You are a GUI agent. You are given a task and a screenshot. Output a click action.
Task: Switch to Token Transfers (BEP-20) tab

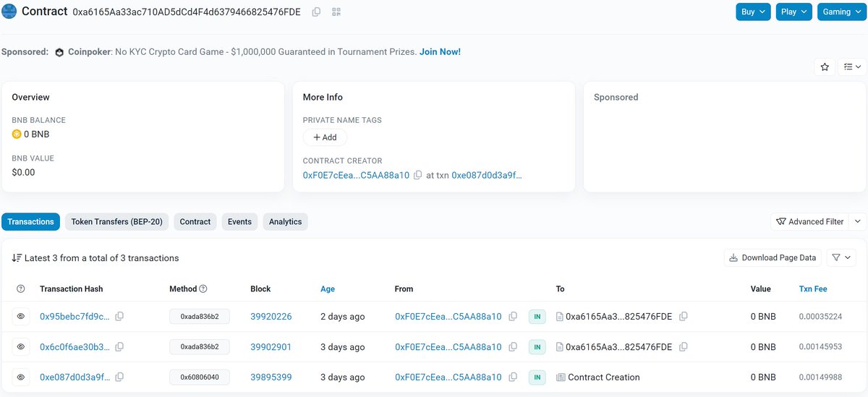tap(116, 221)
